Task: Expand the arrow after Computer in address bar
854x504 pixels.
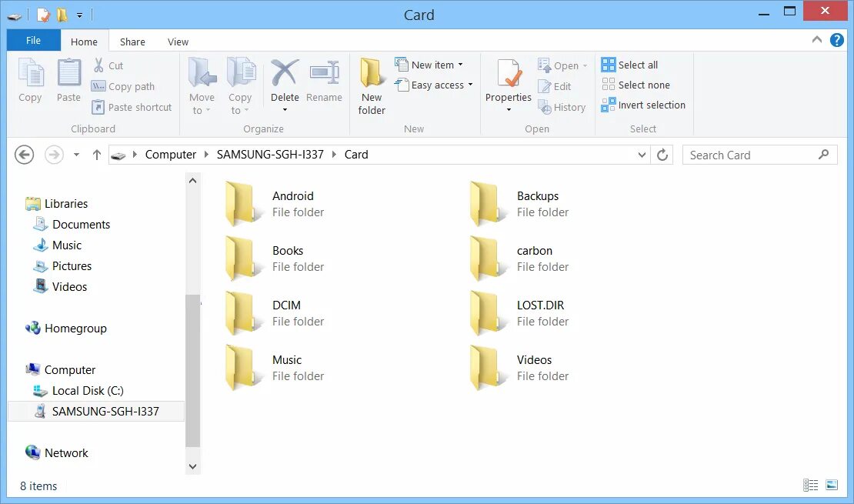Action: coord(206,155)
